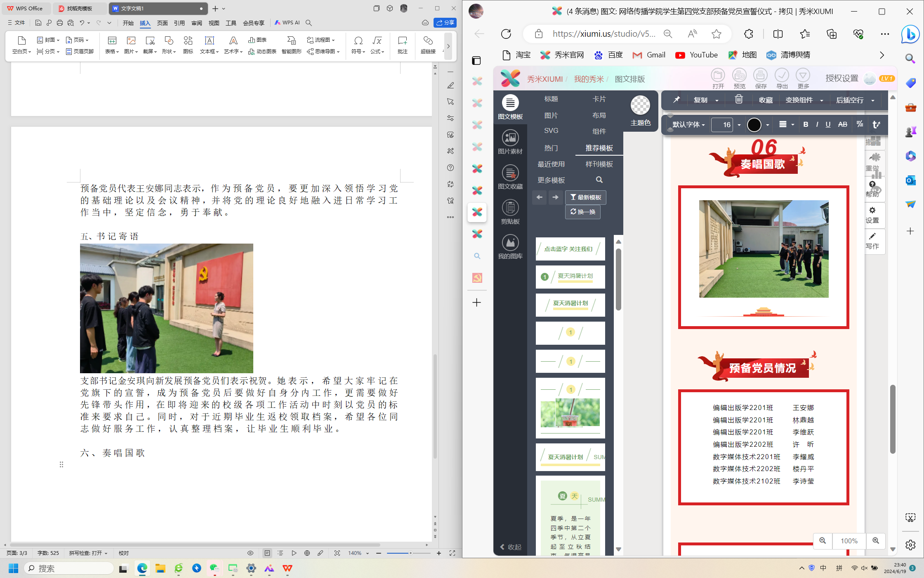Toggle WPS reading view eye icon
The image size is (924, 578).
250,553
